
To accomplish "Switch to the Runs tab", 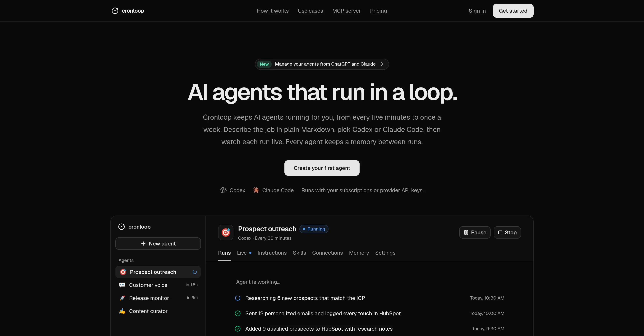I will pyautogui.click(x=224, y=253).
